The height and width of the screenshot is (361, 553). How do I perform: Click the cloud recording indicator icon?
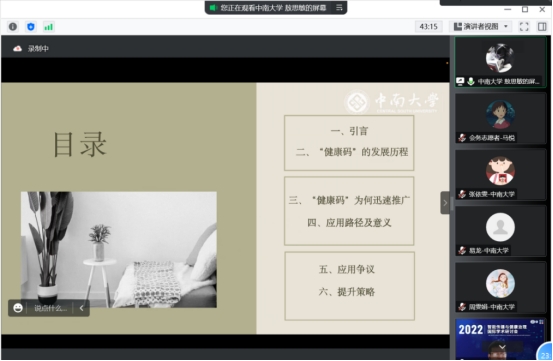[17, 49]
